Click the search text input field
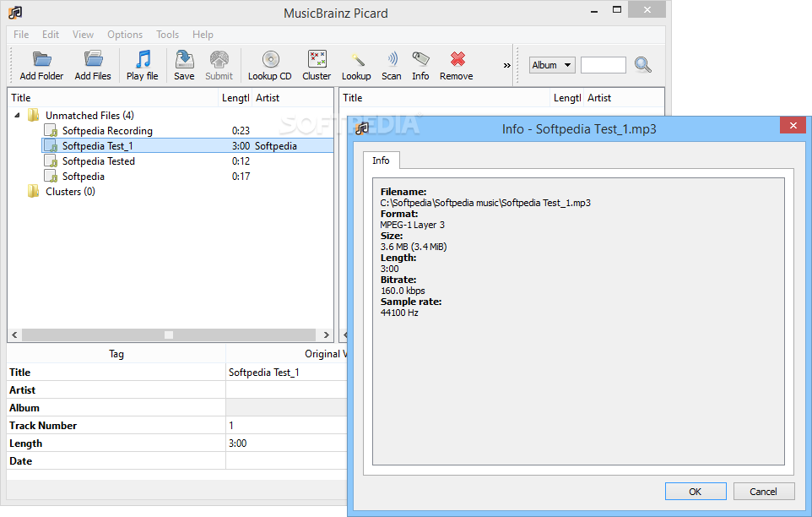 (x=604, y=65)
